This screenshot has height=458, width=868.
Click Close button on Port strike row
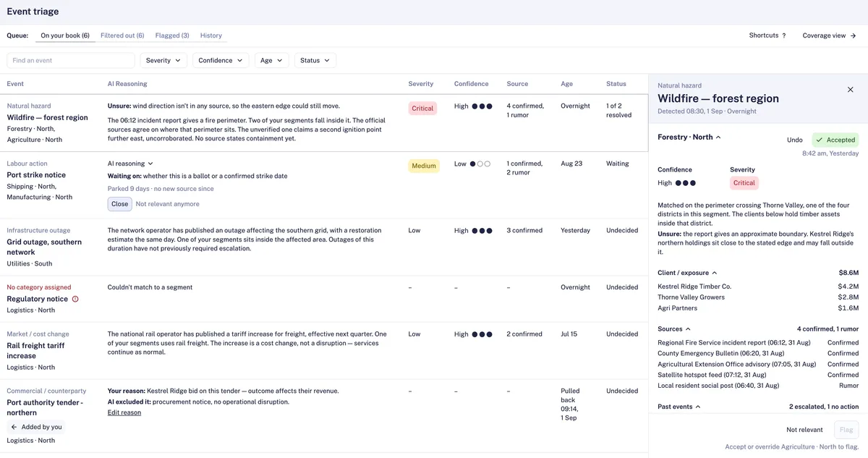pyautogui.click(x=120, y=204)
